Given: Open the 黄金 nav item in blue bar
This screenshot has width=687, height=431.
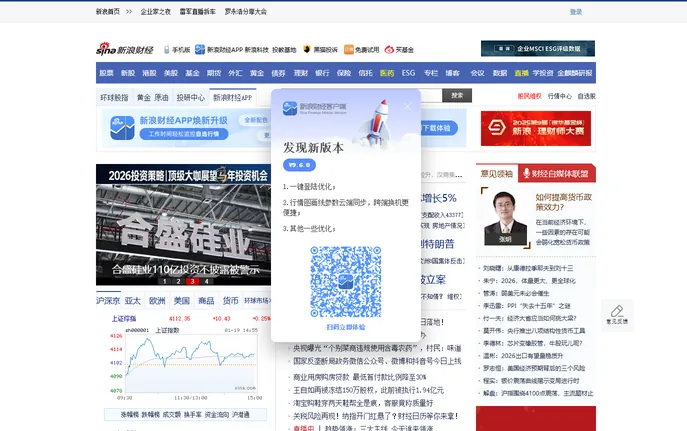Looking at the screenshot, I should click(x=257, y=73).
